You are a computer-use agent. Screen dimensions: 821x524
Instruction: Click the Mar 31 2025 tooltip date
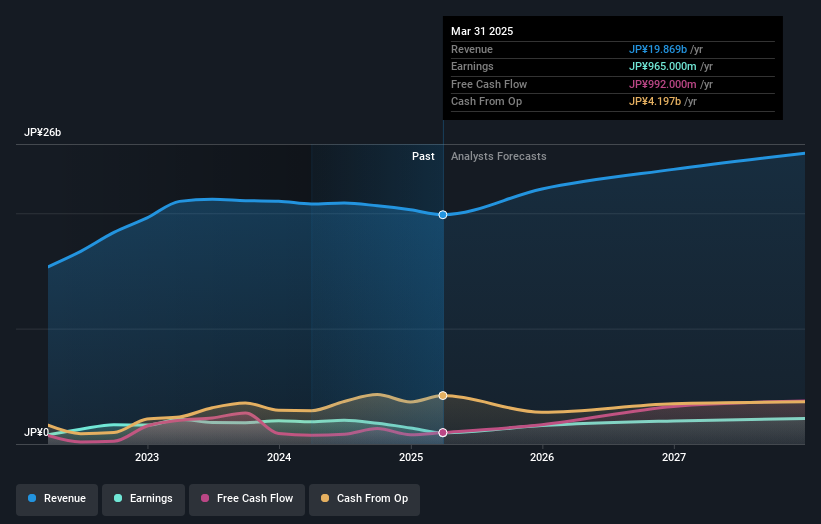coord(482,31)
